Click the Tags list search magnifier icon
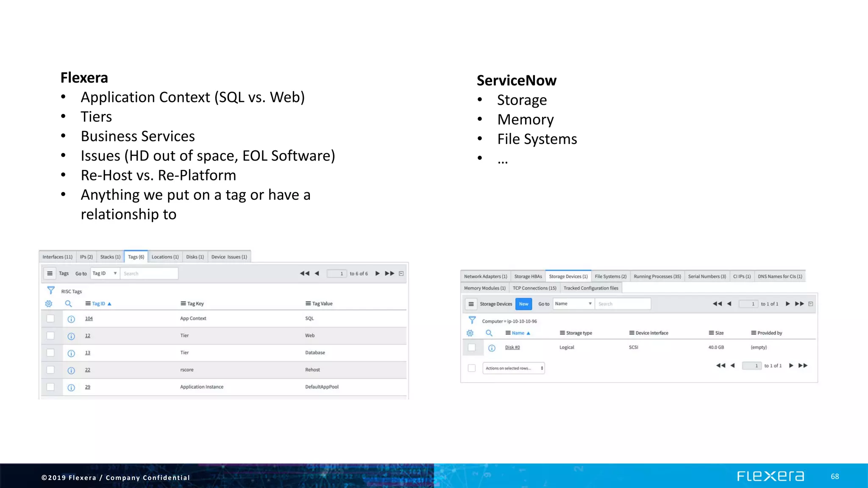 68,304
